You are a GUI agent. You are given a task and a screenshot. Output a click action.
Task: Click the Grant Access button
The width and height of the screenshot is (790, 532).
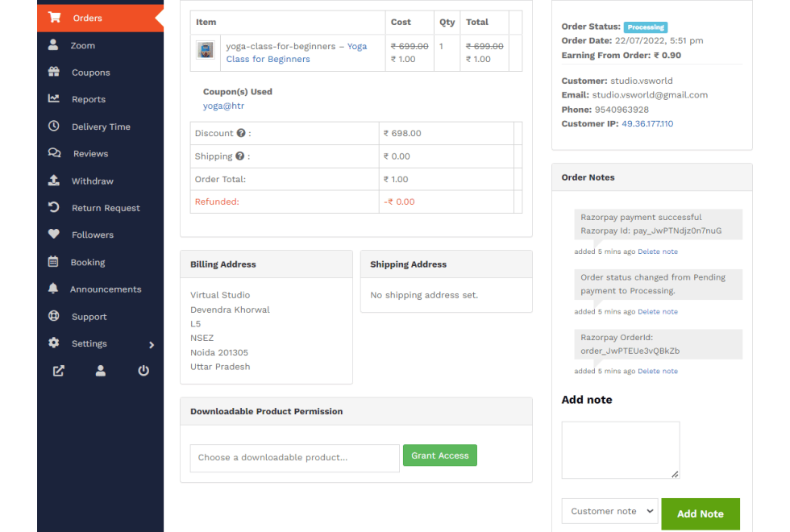point(440,455)
